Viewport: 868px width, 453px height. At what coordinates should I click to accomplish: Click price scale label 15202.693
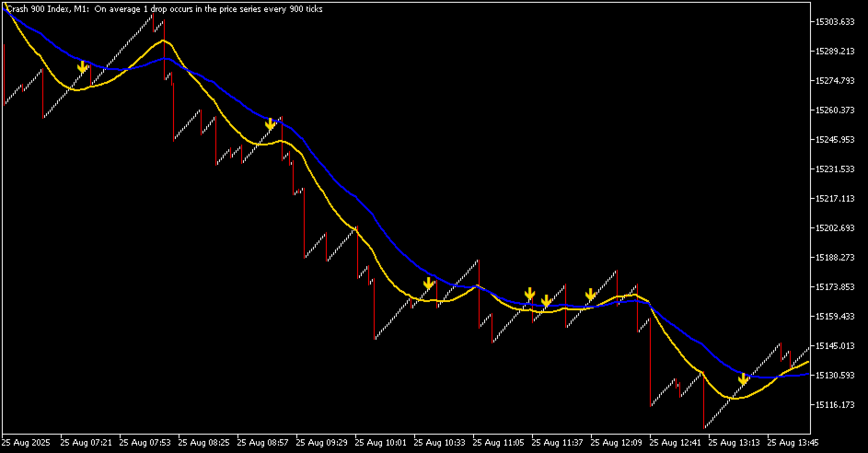(x=836, y=227)
